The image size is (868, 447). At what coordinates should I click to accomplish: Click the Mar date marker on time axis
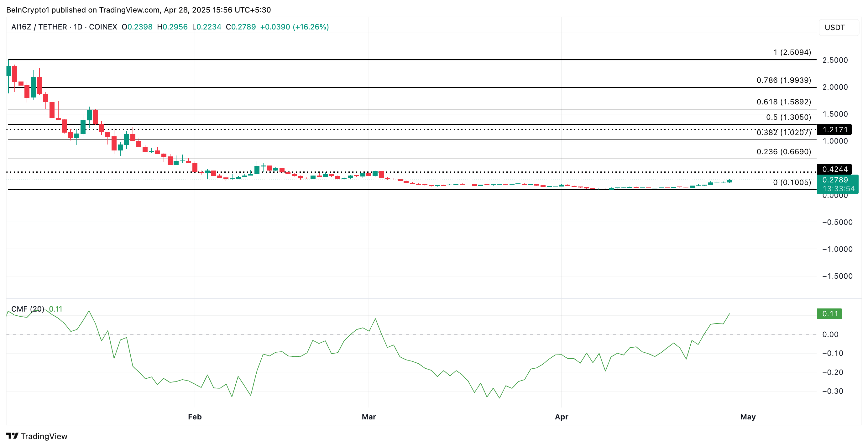[x=369, y=417]
